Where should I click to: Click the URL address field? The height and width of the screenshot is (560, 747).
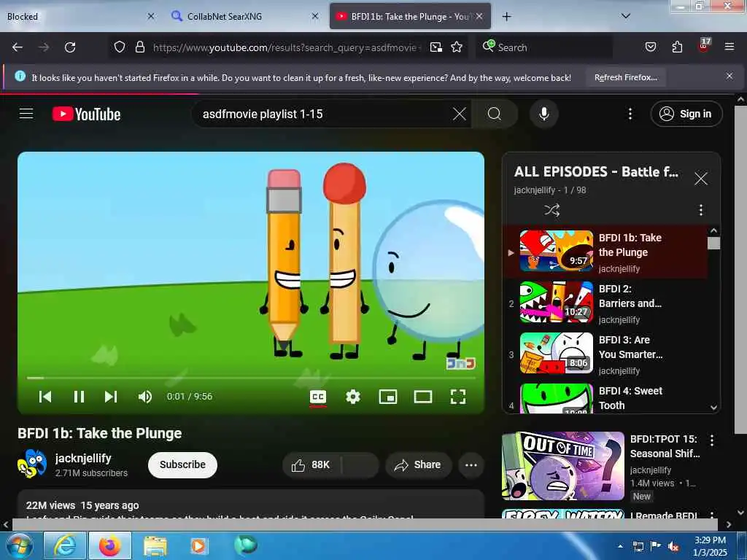coord(286,47)
